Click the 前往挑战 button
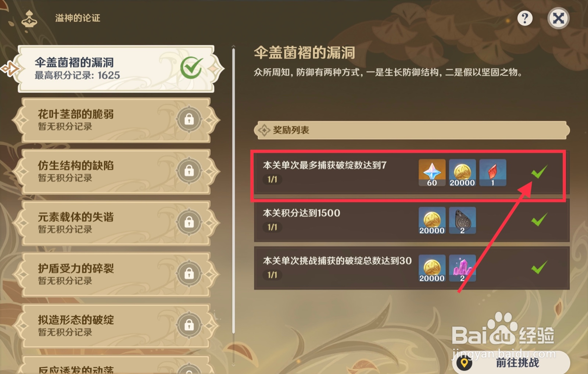 point(511,363)
